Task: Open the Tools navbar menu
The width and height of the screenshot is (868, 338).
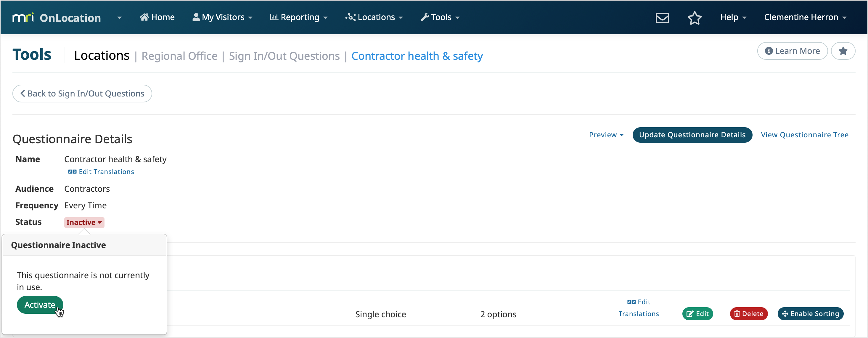Action: pos(440,17)
